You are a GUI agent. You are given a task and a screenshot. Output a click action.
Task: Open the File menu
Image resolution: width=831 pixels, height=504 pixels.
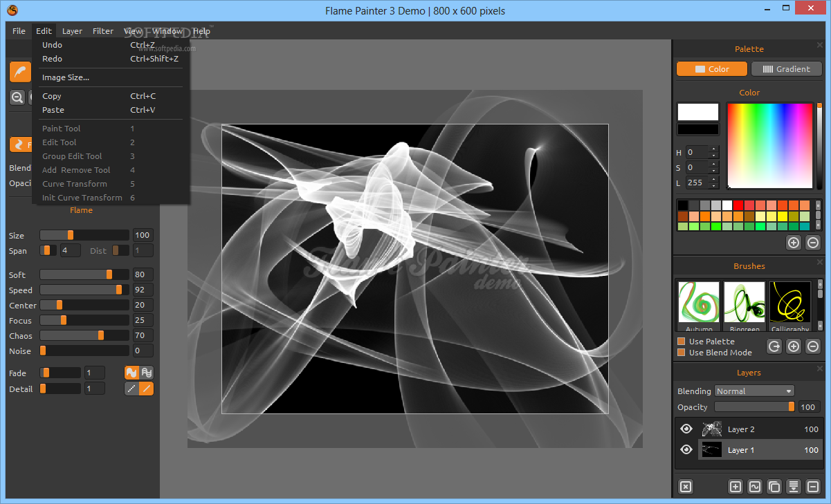pyautogui.click(x=19, y=31)
